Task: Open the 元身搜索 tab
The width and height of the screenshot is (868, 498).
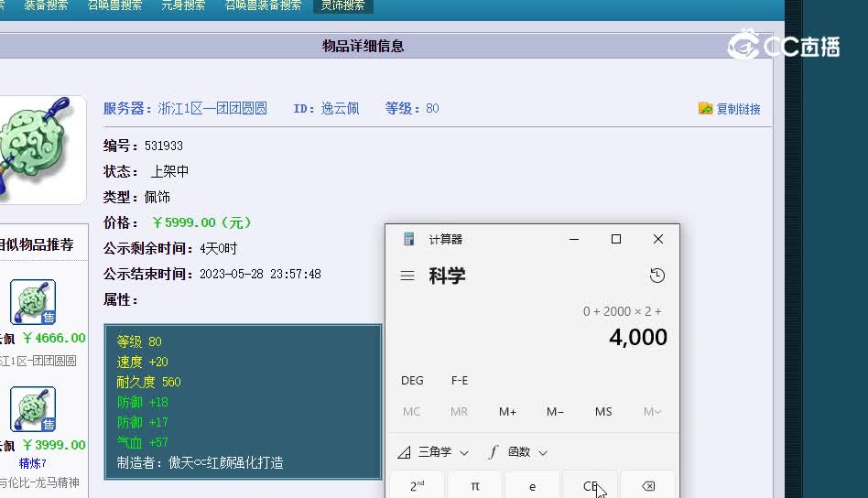Action: click(183, 5)
